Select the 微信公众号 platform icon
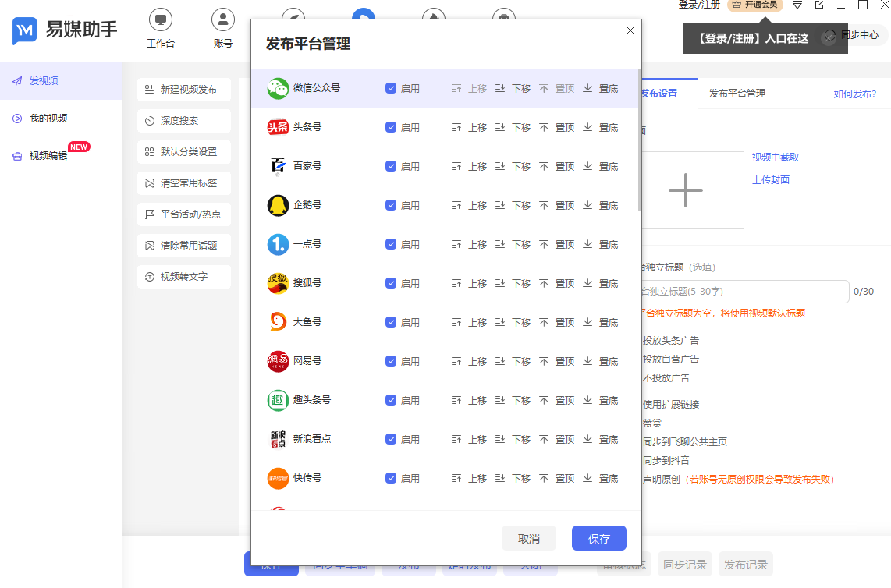This screenshot has height=588, width=891. point(279,87)
